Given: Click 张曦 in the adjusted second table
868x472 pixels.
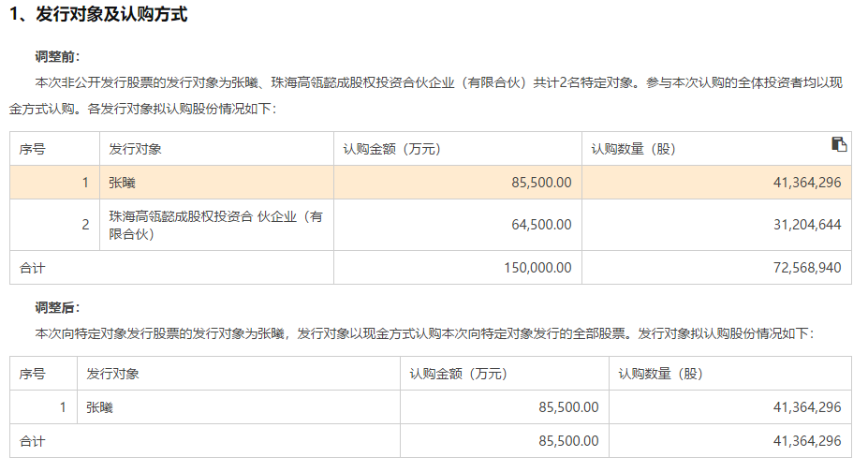Looking at the screenshot, I should [101, 407].
